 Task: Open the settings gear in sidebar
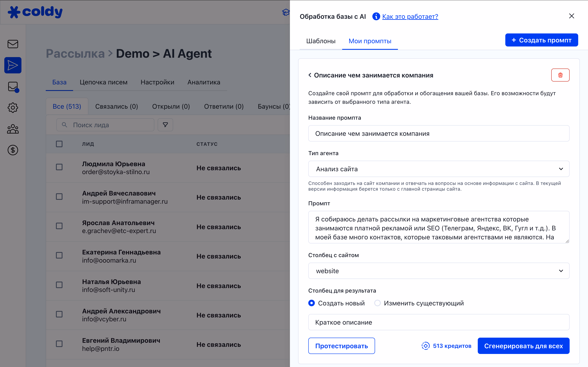(x=13, y=107)
